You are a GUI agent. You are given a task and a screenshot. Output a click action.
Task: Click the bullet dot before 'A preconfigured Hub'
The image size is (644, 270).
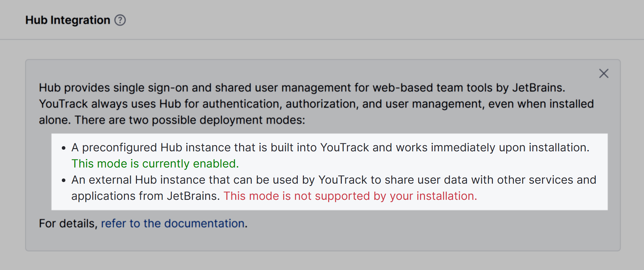(64, 148)
